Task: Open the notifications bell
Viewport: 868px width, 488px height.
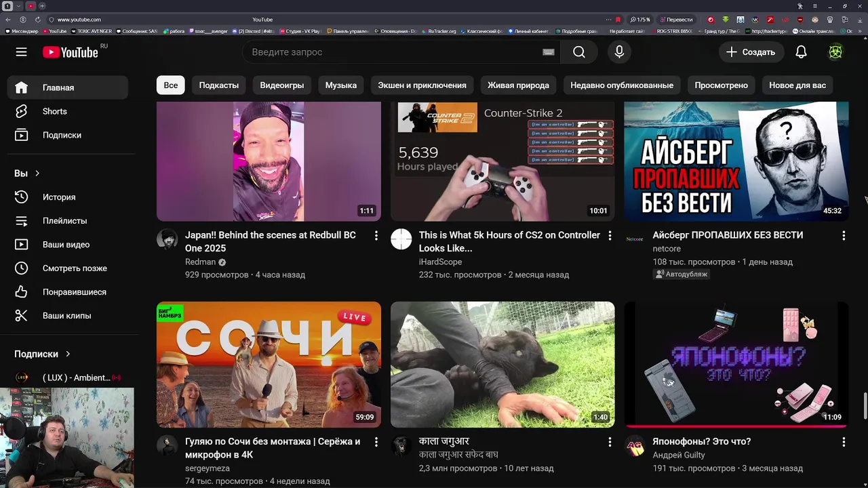Action: click(801, 52)
